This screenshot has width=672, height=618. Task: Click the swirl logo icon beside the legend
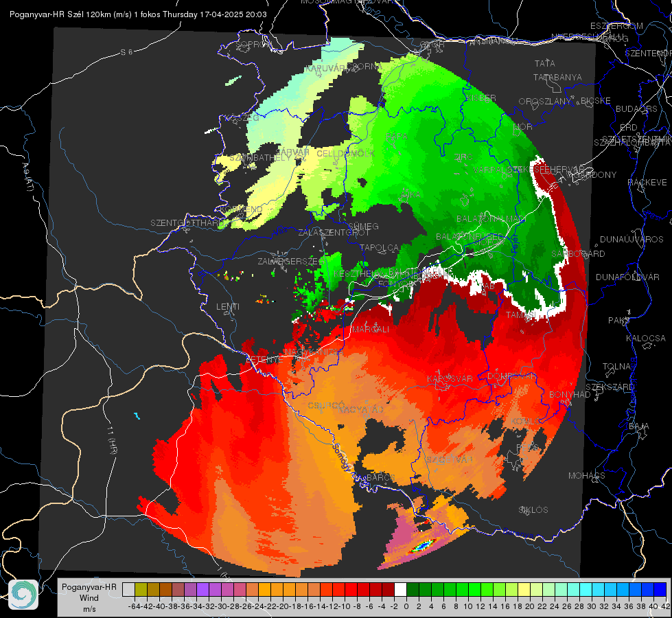23,595
